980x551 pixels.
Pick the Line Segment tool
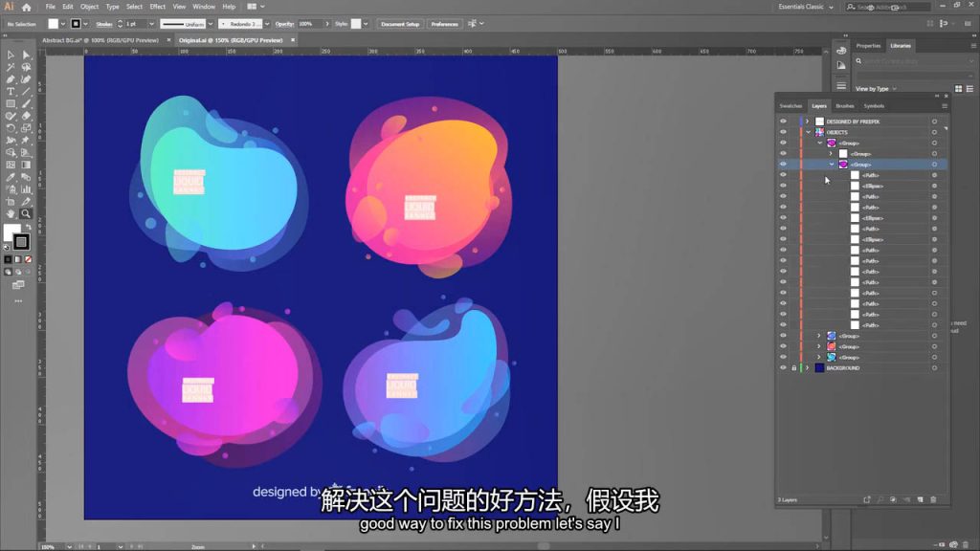tap(26, 91)
